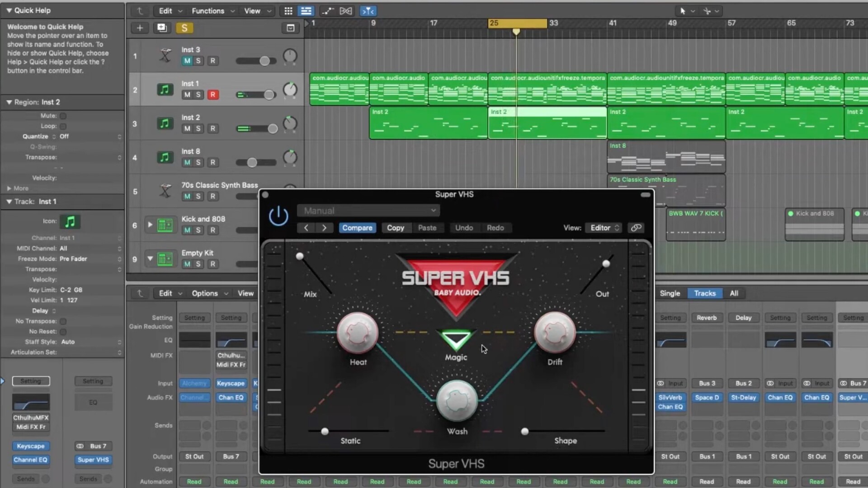Click the add new track plus button
Viewport: 868px width, 488px height.
pyautogui.click(x=140, y=28)
